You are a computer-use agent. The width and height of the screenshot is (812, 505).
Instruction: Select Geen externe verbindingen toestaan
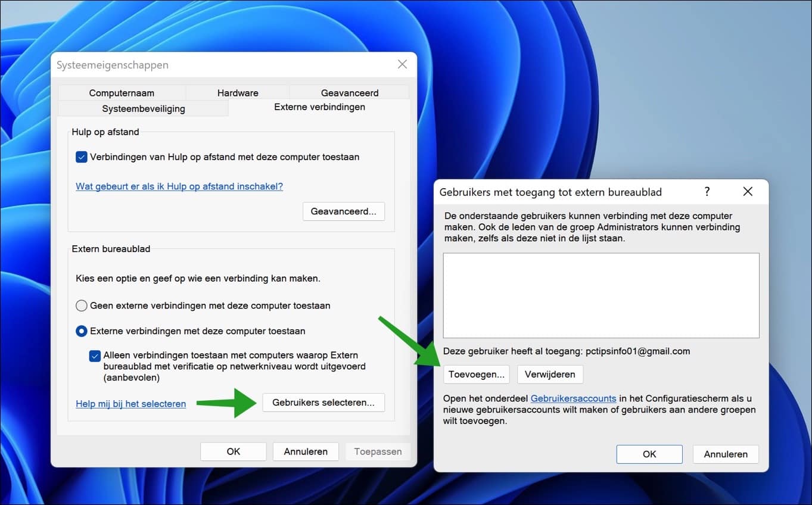click(x=81, y=306)
